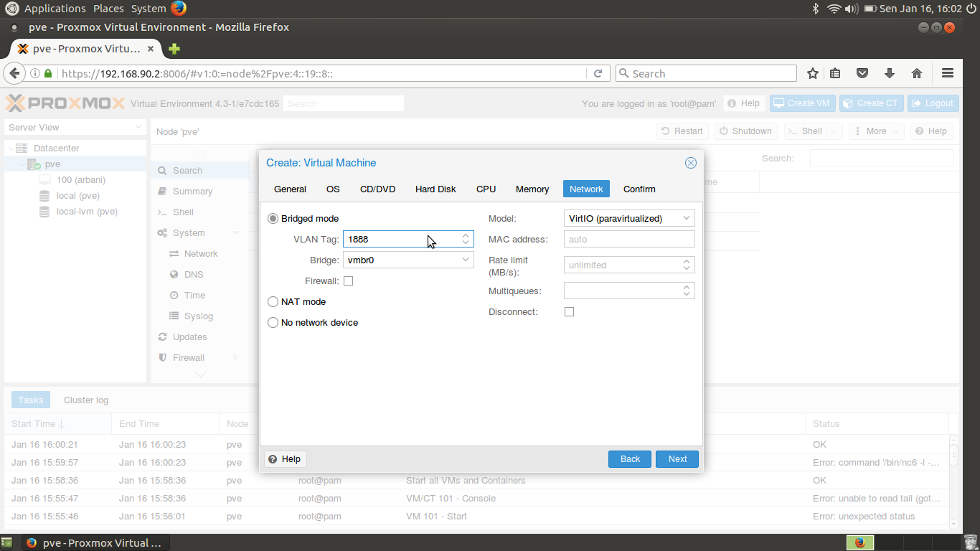Open the Applications menu in top panel

[55, 9]
